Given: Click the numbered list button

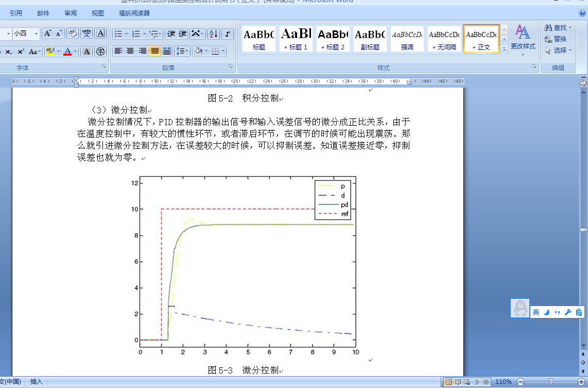Looking at the screenshot, I should (136, 34).
